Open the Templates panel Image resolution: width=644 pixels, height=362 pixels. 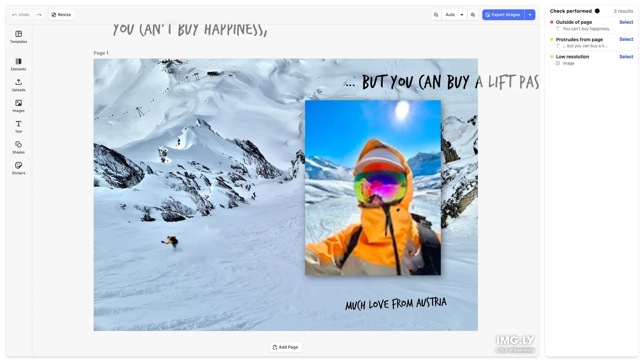point(18,37)
